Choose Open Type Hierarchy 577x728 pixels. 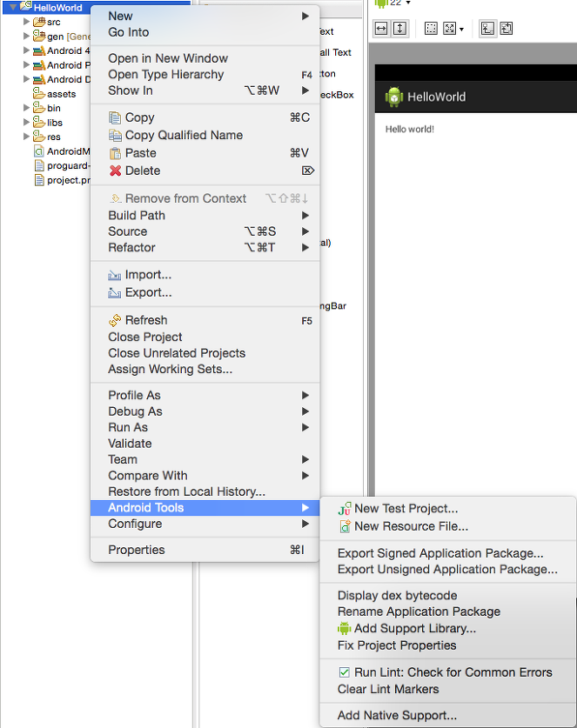[x=205, y=74]
